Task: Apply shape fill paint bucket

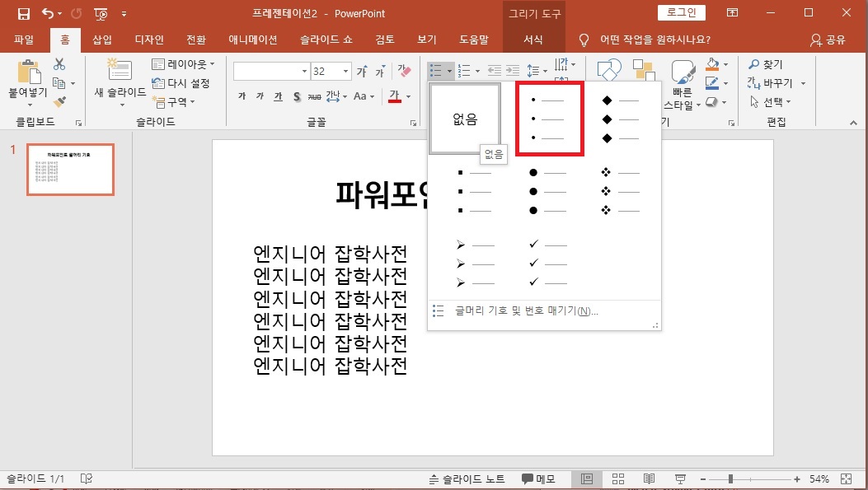Action: click(713, 64)
